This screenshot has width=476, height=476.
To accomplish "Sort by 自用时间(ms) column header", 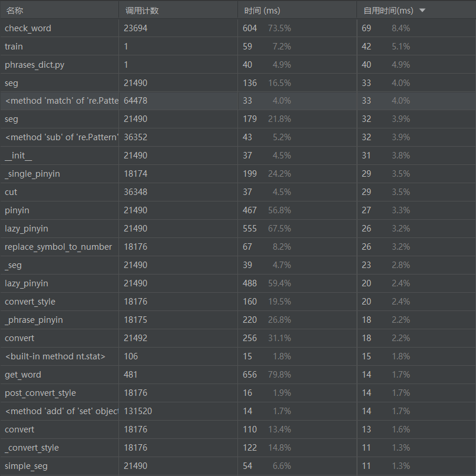I will (x=388, y=11).
